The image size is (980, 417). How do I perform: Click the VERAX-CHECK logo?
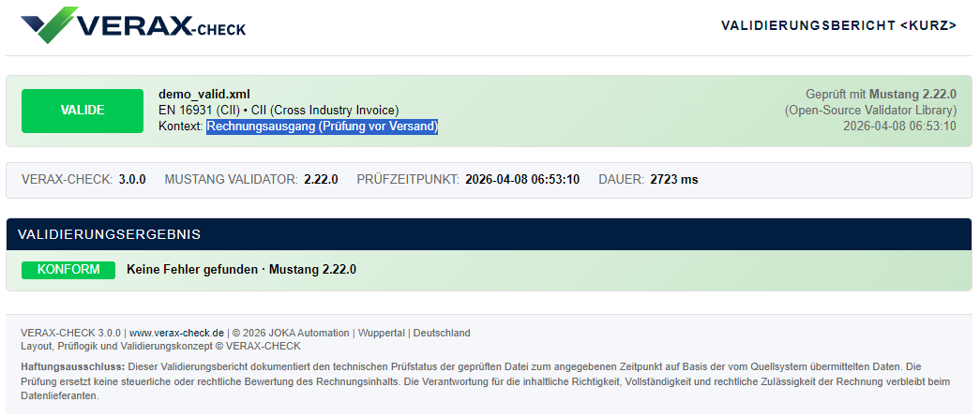coord(133,25)
